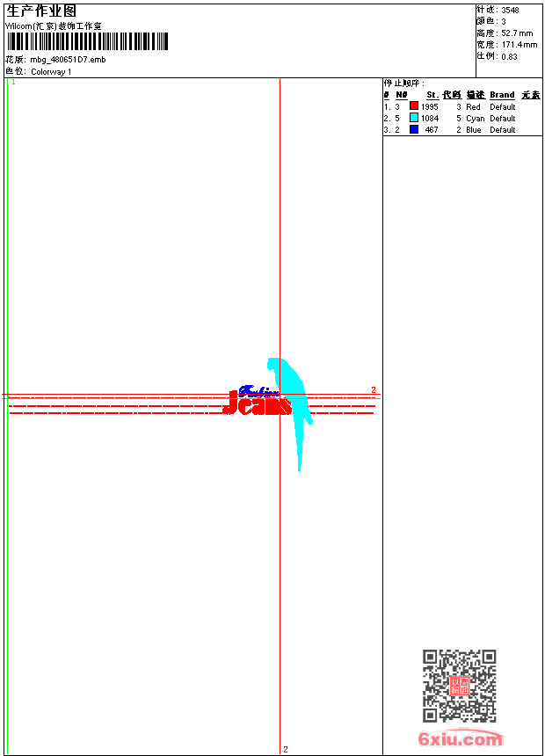The width and height of the screenshot is (545, 756).
Task: Click the Blue color description
Action: (474, 130)
